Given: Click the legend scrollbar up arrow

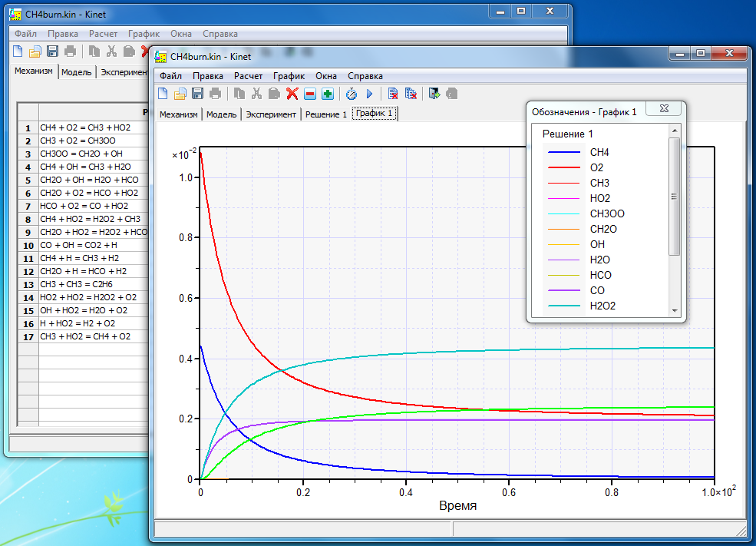Looking at the screenshot, I should (x=675, y=131).
